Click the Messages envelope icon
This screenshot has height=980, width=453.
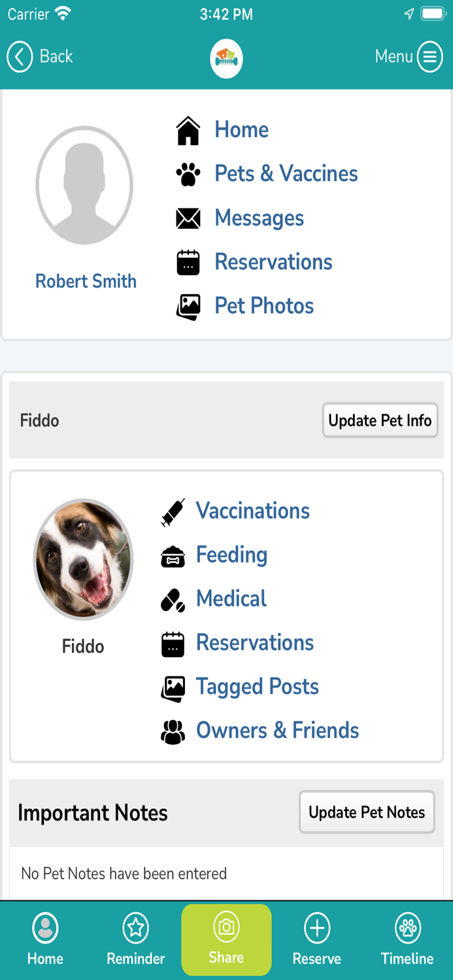pyautogui.click(x=188, y=218)
